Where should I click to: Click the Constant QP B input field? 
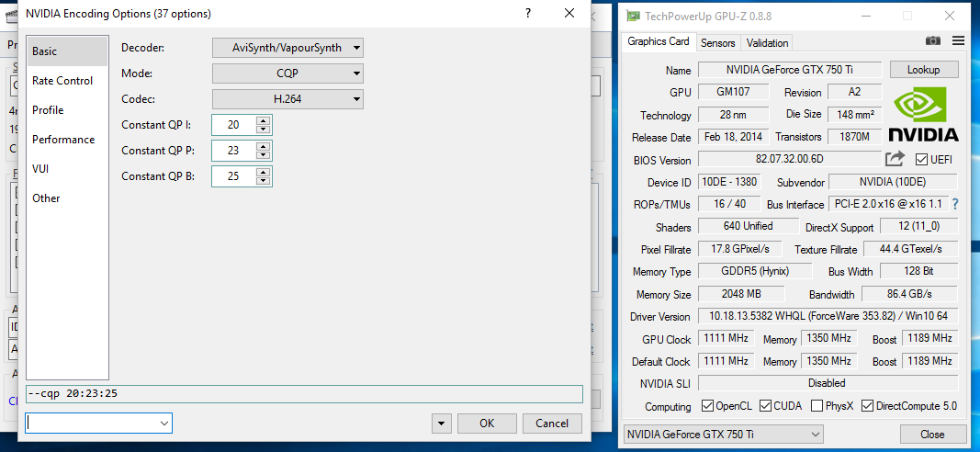pyautogui.click(x=234, y=176)
